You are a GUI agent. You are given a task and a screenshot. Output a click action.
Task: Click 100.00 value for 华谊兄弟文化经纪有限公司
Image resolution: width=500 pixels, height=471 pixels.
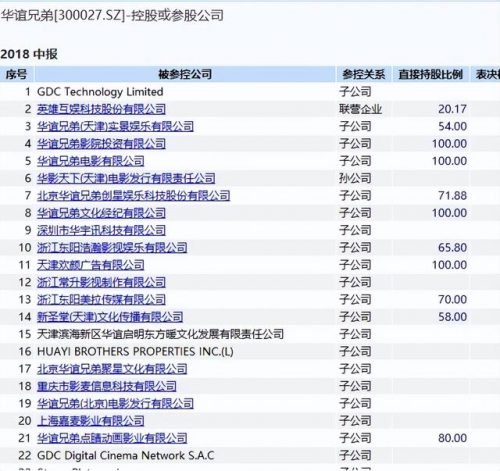pos(449,213)
